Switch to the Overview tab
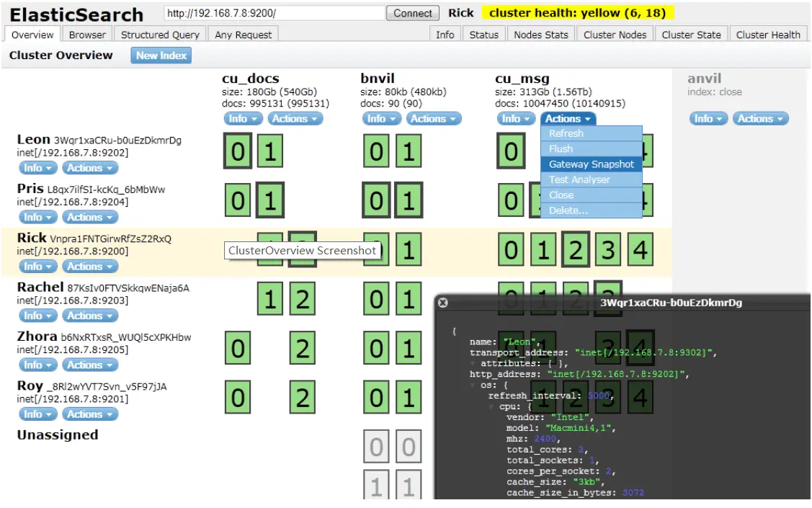This screenshot has height=508, width=812. [32, 35]
